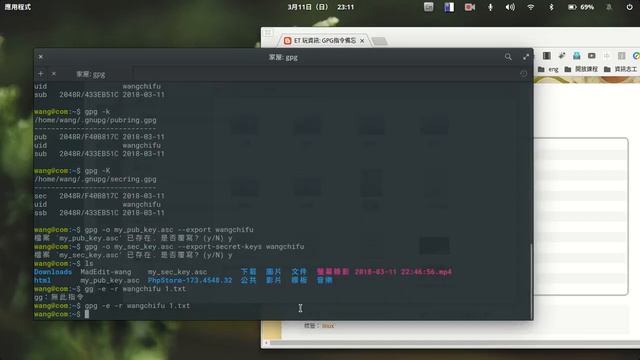Open the battery indicator showing 69%

581,7
